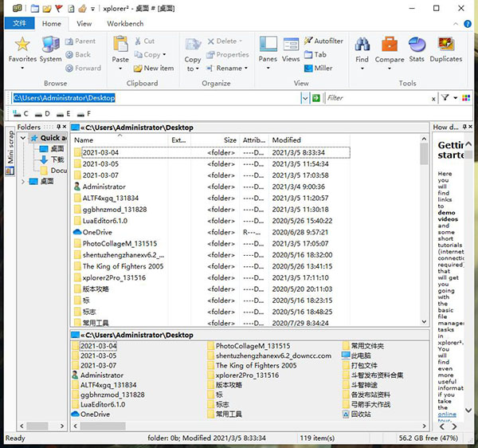Select drive F in drive bar

[84, 114]
